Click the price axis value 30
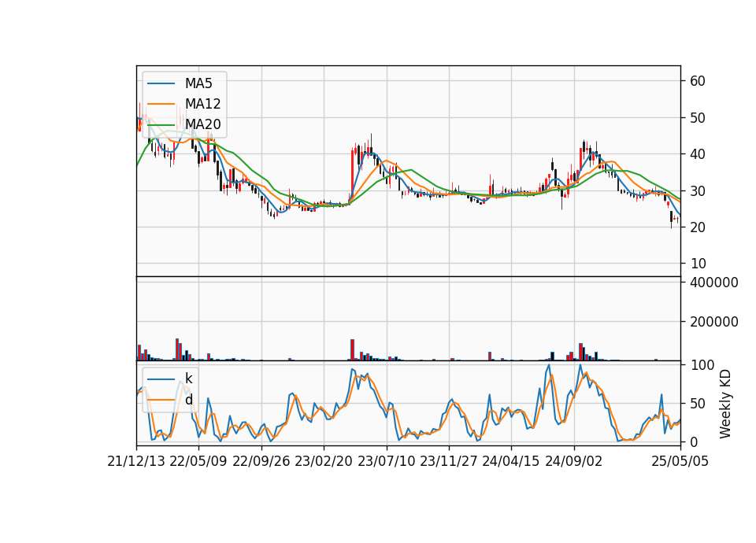This screenshot has height=543, width=756. coord(698,190)
